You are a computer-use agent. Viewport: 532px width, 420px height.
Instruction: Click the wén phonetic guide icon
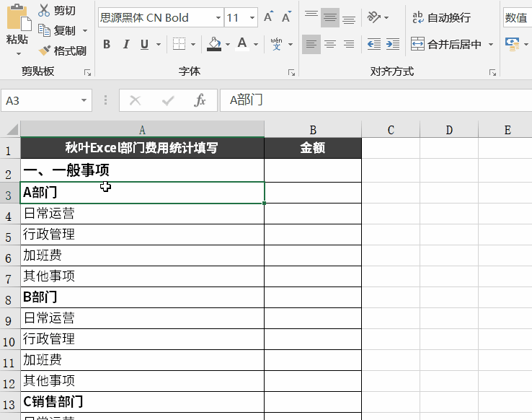(276, 44)
